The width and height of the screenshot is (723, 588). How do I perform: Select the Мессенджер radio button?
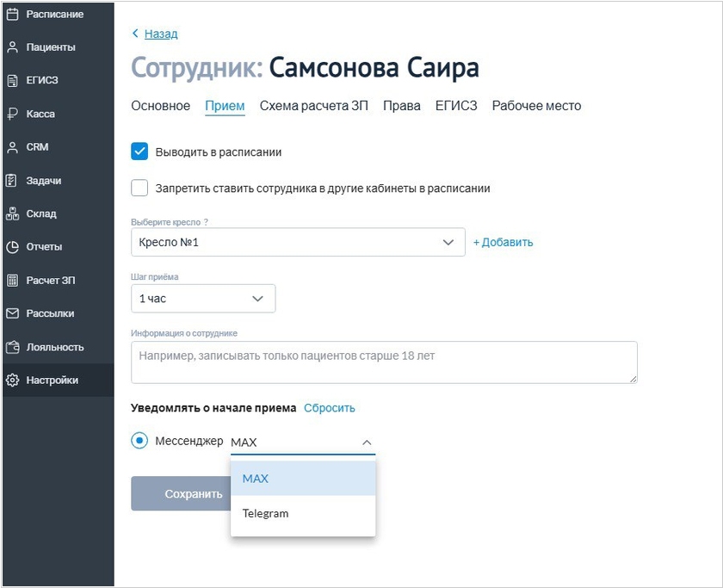pyautogui.click(x=139, y=441)
